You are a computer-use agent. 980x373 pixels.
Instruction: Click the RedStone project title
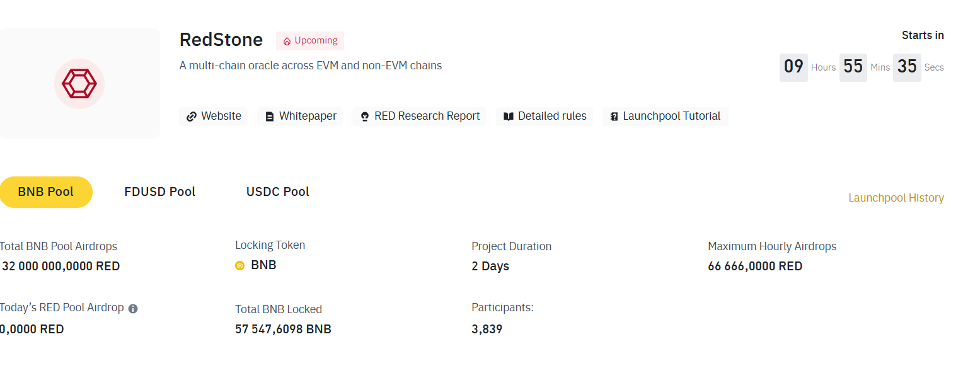pyautogui.click(x=221, y=40)
